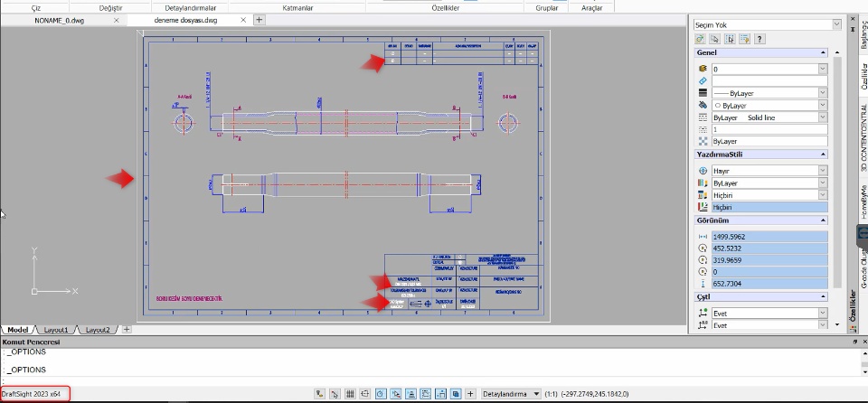Click the value 452.5232 in Görünüm
Image resolution: width=868 pixels, height=403 pixels.
769,248
